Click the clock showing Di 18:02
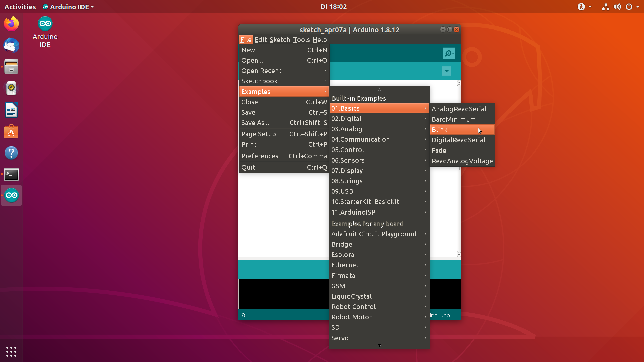Screen dimensions: 644x362 (333, 7)
